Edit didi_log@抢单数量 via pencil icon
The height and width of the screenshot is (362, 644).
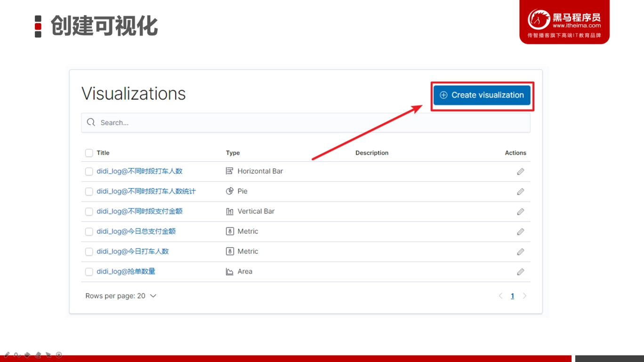[x=520, y=272]
